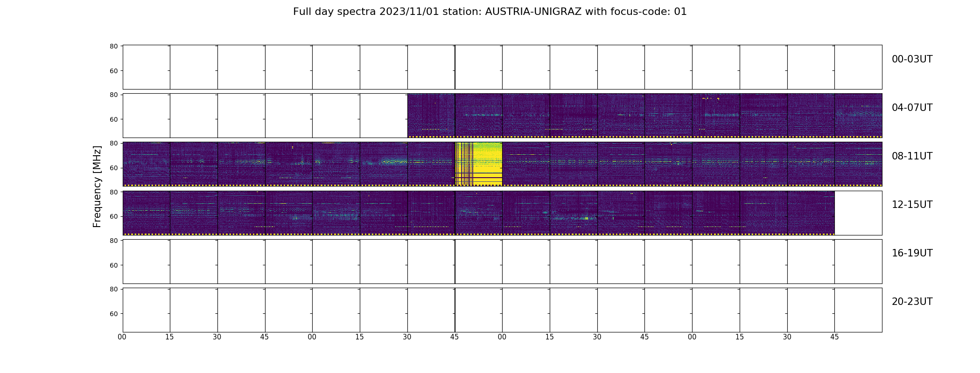The image size is (980, 373).
Task: Click the 60 tick label of the 04-07UT row
Action: 113,119
